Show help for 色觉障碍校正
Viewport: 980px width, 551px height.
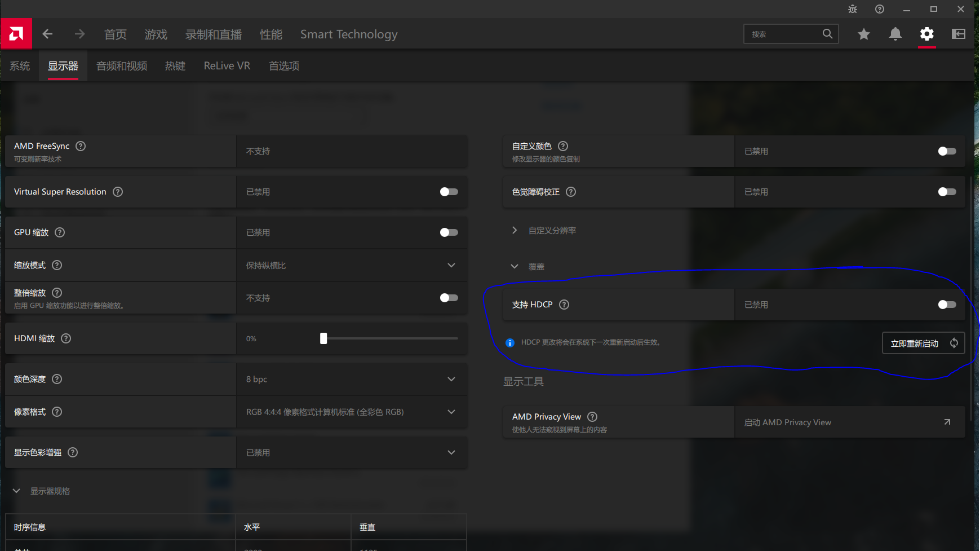pos(571,192)
